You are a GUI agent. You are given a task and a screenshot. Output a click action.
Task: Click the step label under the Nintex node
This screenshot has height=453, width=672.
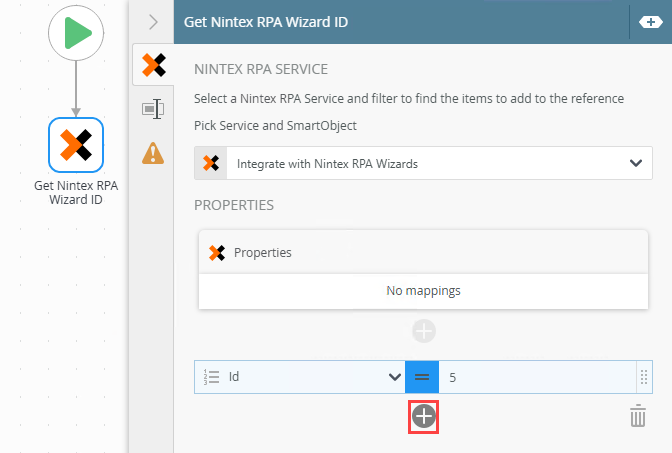(76, 191)
